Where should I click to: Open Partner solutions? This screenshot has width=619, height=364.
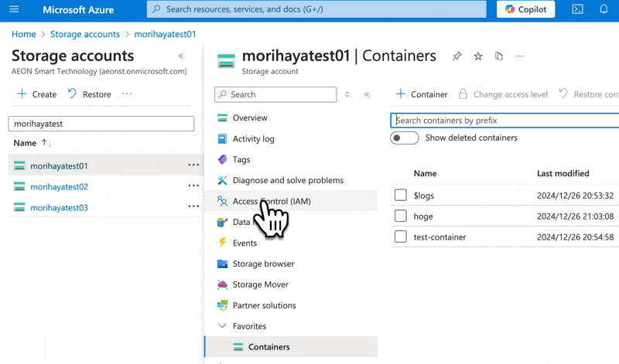click(264, 305)
